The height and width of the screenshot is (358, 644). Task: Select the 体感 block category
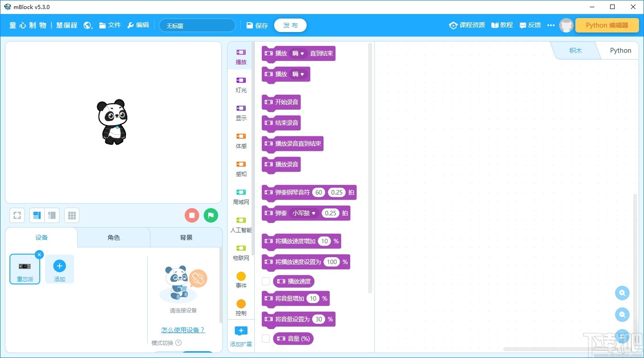tap(241, 141)
